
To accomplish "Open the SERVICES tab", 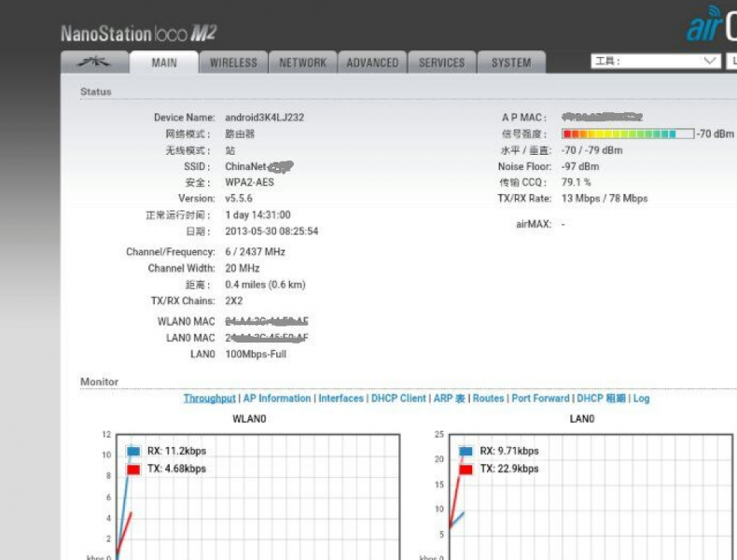I will click(x=442, y=62).
